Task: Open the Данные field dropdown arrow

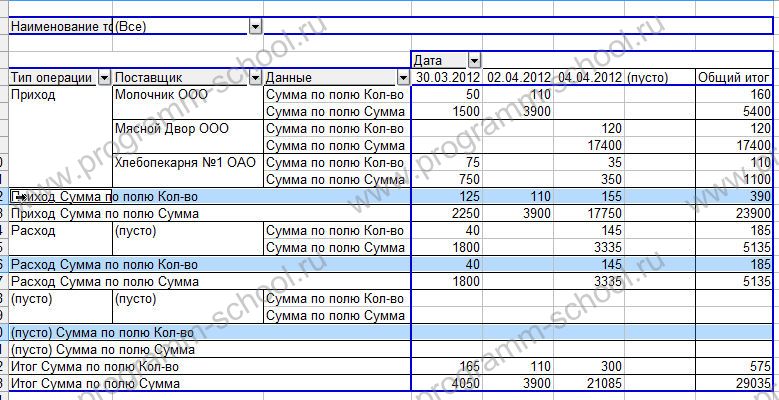Action: click(x=403, y=78)
